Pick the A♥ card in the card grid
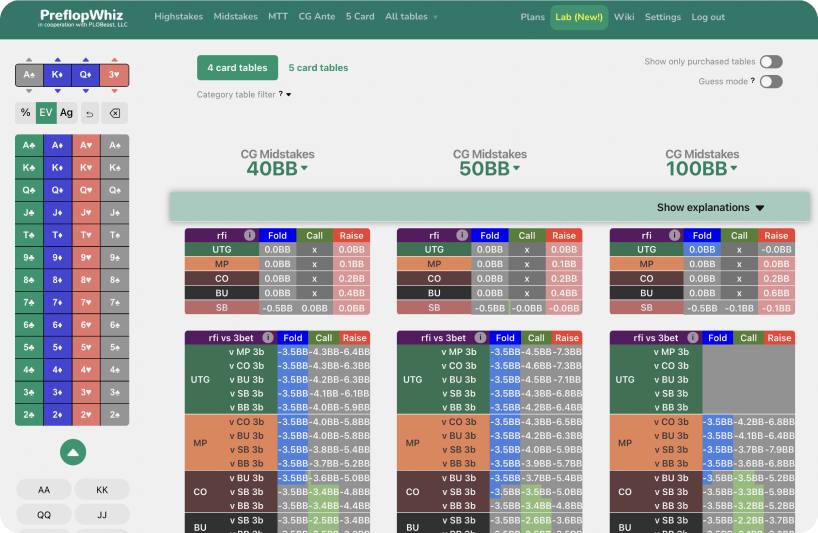 point(86,145)
